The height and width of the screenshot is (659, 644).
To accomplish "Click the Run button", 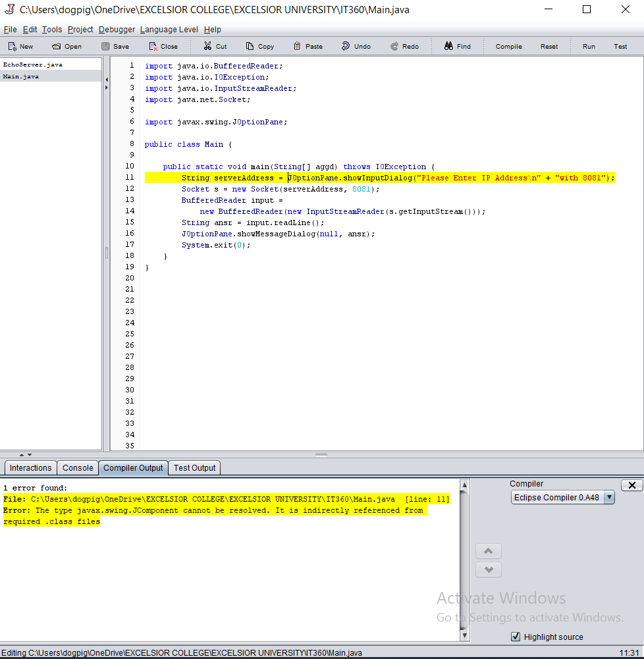I will point(589,46).
